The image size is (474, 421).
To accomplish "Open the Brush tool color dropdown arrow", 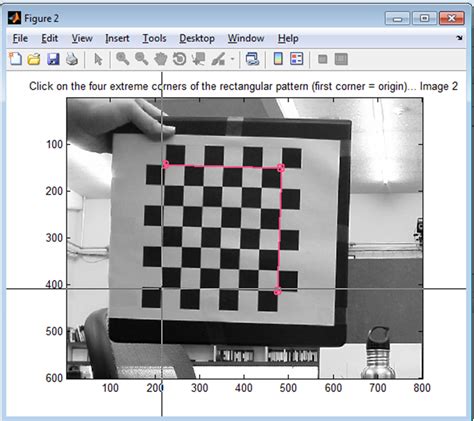I will [232, 59].
